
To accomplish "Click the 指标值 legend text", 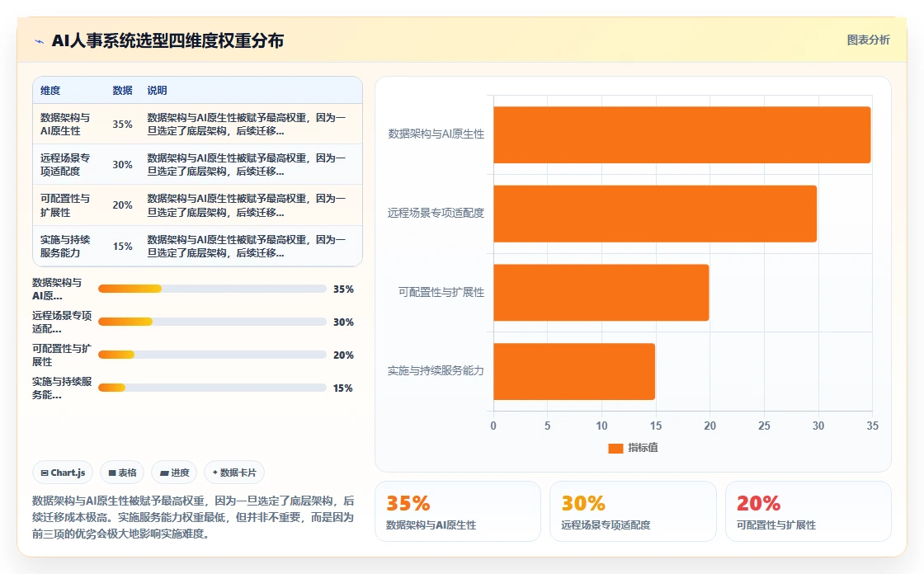I will [643, 448].
